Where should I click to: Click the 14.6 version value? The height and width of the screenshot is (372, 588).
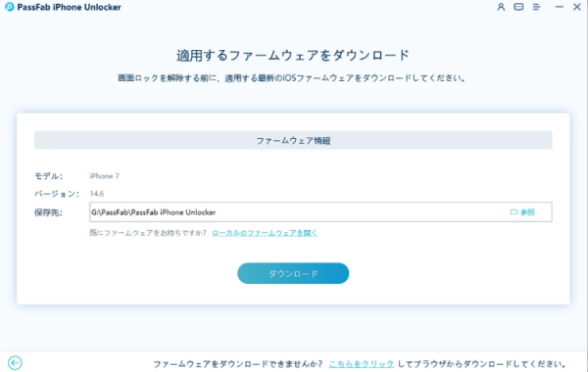tap(97, 194)
